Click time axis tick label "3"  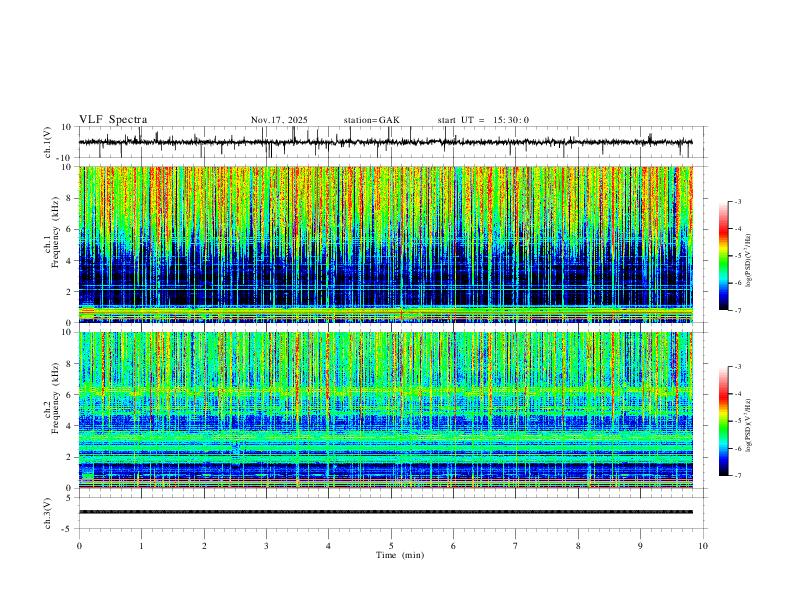tap(266, 546)
